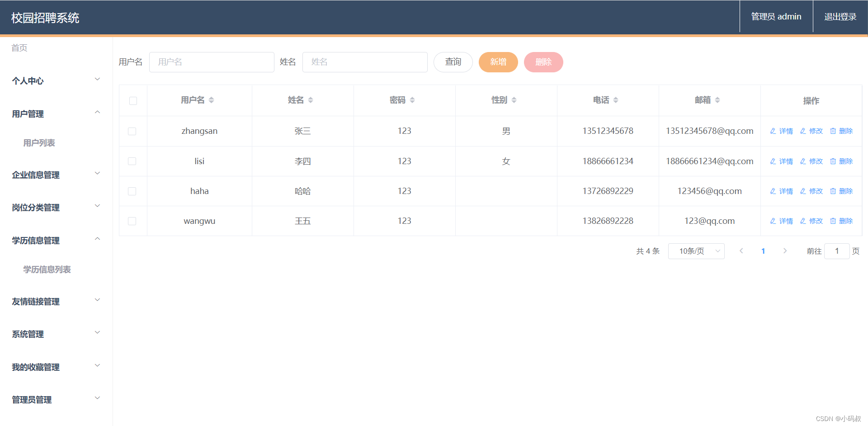Viewport: 868px width, 426px height.
Task: Delete the haha user row
Action: 841,191
